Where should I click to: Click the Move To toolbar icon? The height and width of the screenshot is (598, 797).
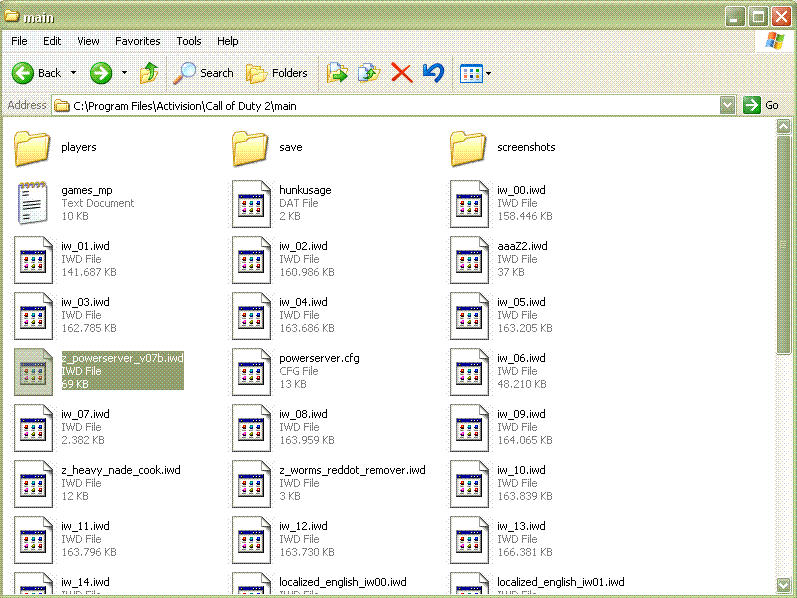pyautogui.click(x=338, y=73)
